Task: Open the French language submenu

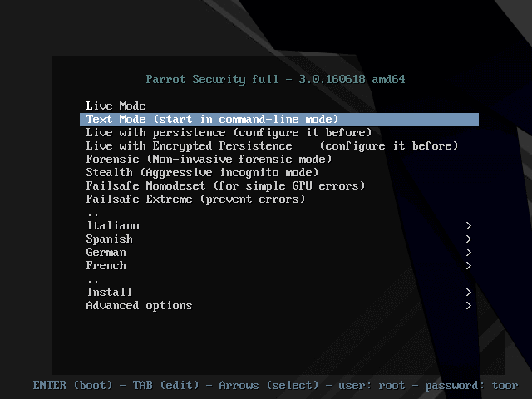Action: 106,265
